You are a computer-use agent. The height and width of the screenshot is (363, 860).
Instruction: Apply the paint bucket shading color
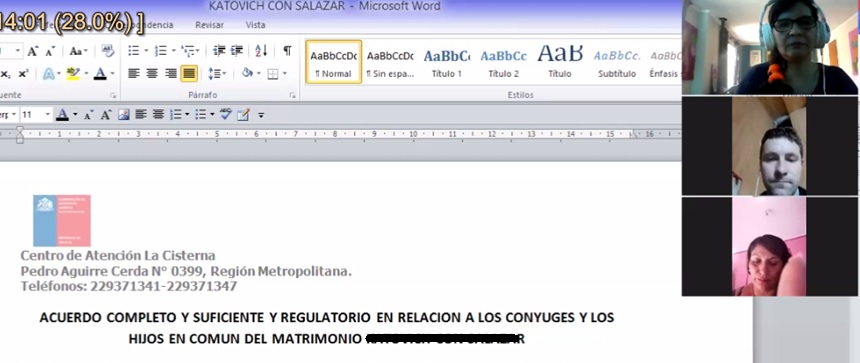tap(247, 73)
